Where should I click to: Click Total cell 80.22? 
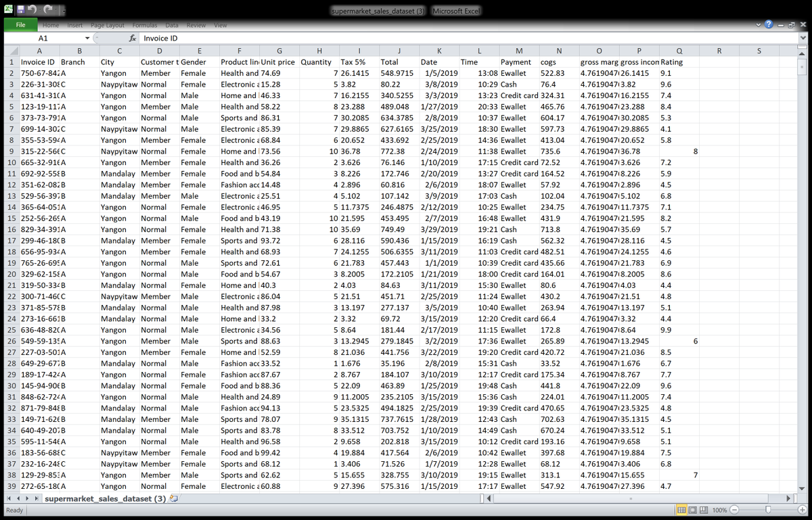pos(399,85)
